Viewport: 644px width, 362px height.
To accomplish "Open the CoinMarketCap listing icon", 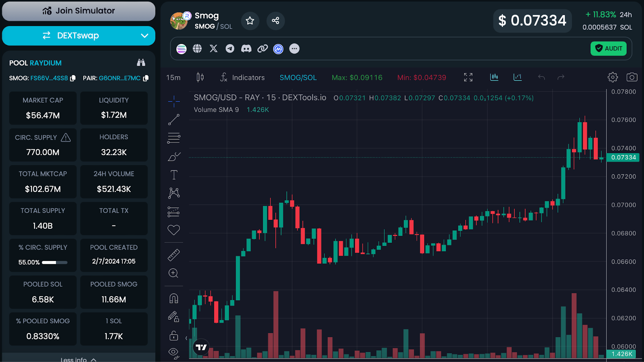I will 278,49.
